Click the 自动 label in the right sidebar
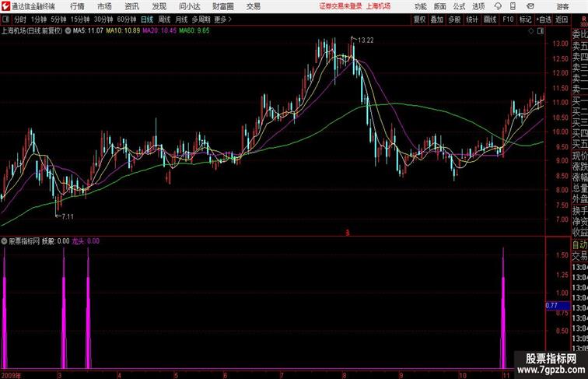Viewport: 588px width, 379px height. click(x=579, y=244)
